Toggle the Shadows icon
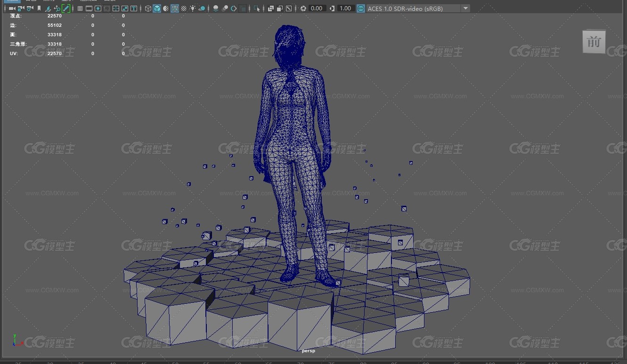 pyautogui.click(x=202, y=8)
